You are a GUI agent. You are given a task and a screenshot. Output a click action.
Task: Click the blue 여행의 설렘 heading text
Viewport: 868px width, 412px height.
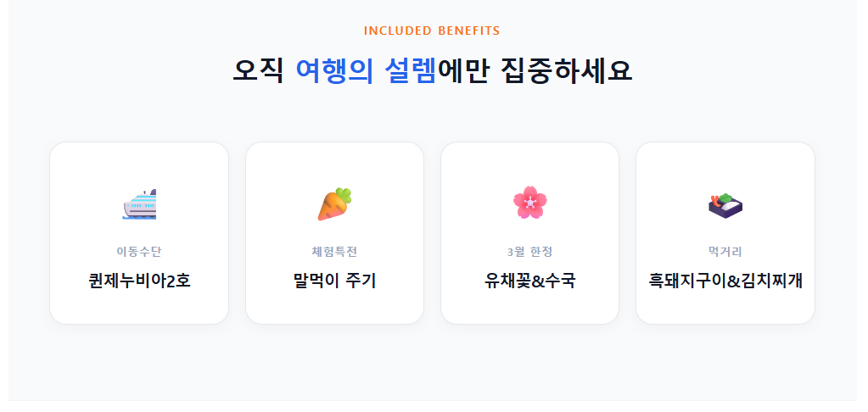[366, 70]
